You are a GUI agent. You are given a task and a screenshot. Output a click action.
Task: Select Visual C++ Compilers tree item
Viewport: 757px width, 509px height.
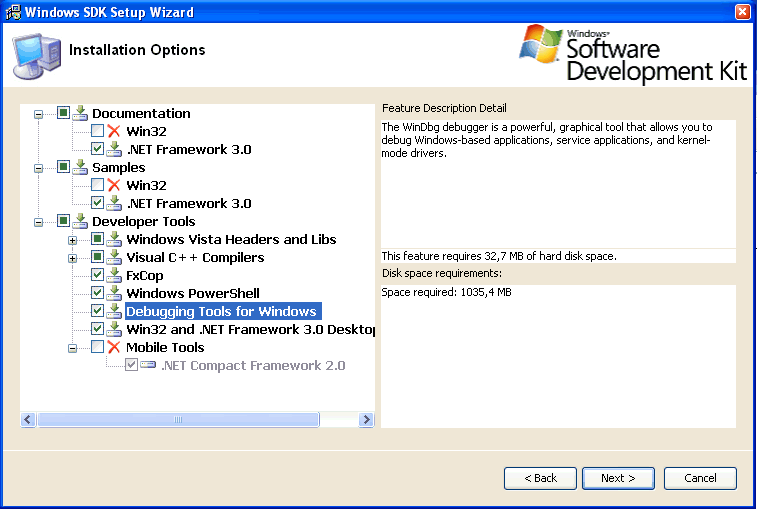click(195, 257)
